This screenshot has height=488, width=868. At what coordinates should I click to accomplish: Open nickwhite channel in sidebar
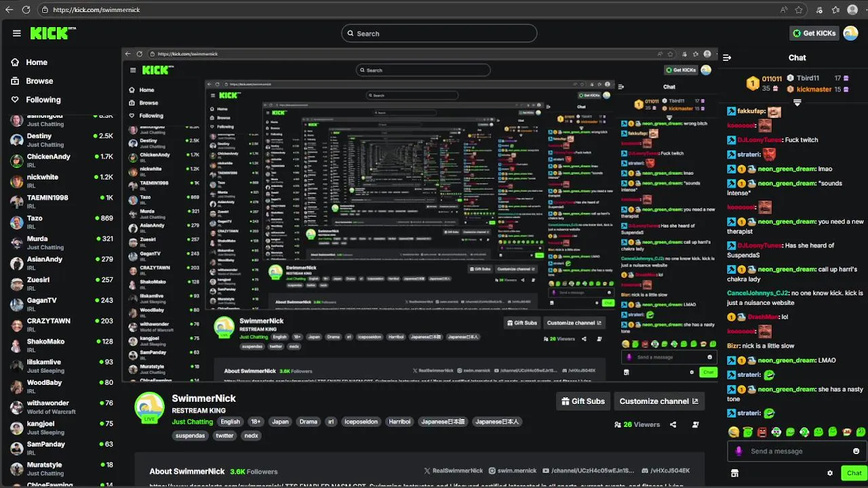tap(61, 181)
